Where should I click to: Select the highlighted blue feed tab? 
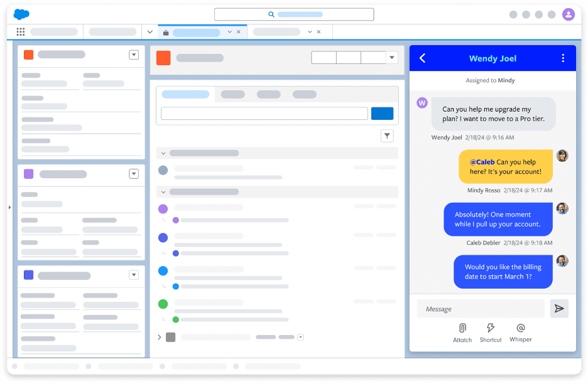coord(185,95)
